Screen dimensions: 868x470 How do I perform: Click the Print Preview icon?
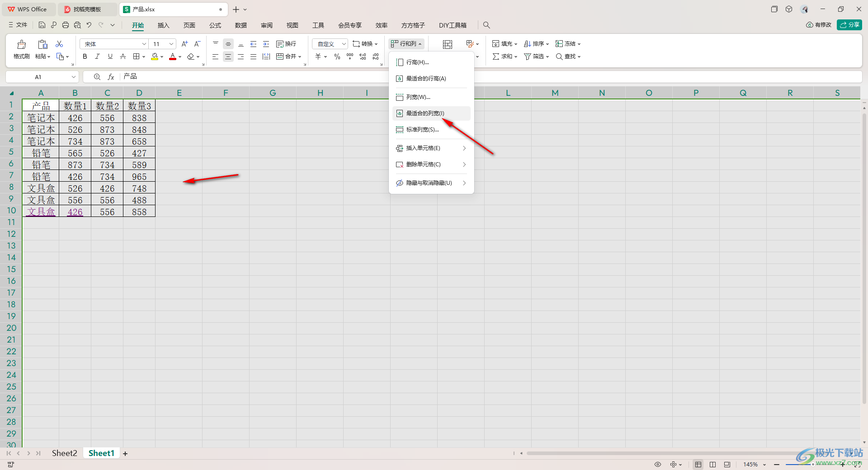click(x=77, y=25)
